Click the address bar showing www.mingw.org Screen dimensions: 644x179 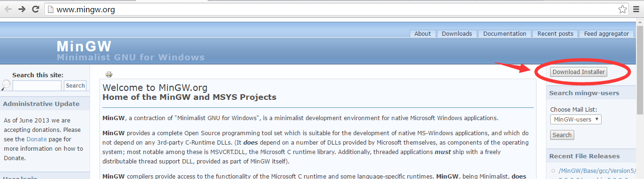tap(332, 9)
